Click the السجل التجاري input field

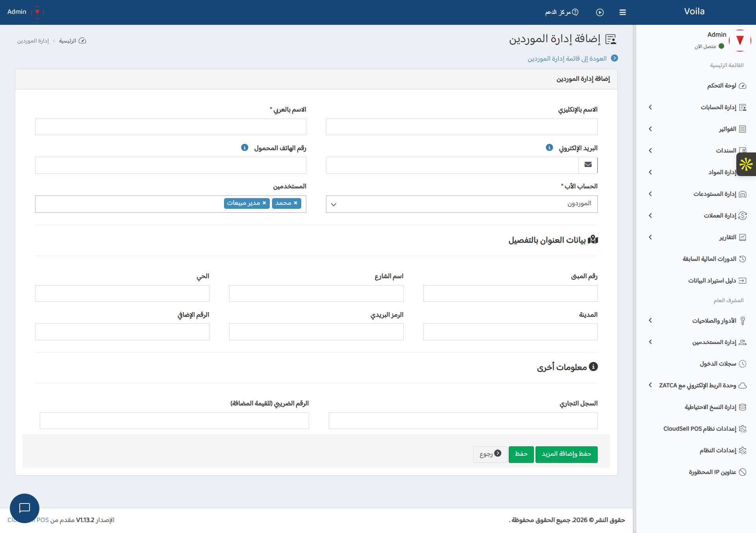click(x=463, y=421)
